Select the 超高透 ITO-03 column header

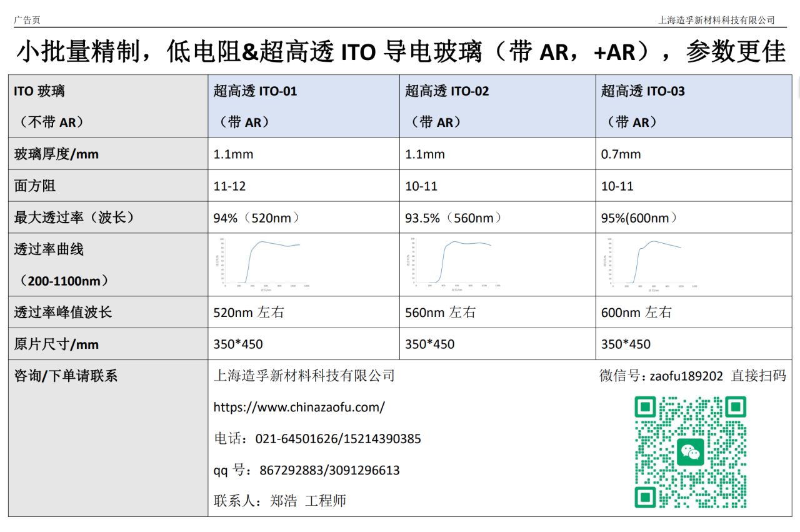pyautogui.click(x=642, y=91)
